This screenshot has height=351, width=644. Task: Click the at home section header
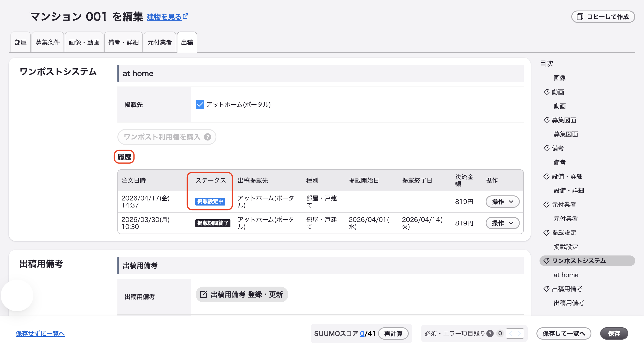[320, 73]
